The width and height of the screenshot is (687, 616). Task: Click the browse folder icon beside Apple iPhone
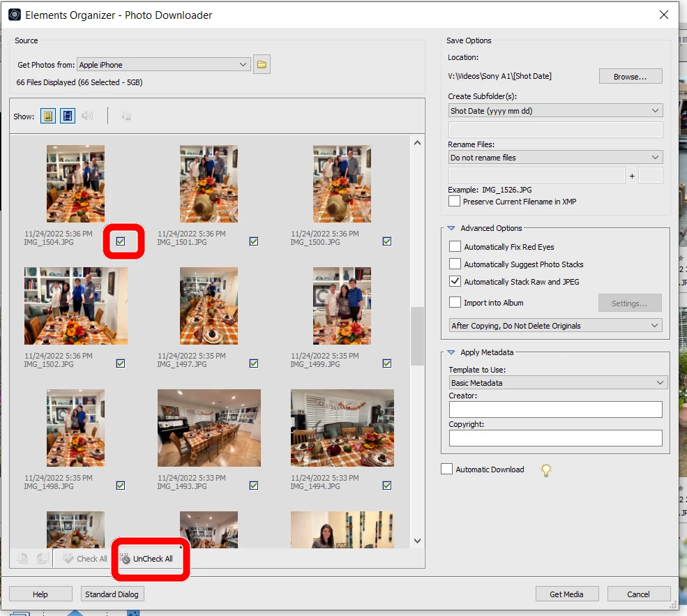(x=262, y=64)
